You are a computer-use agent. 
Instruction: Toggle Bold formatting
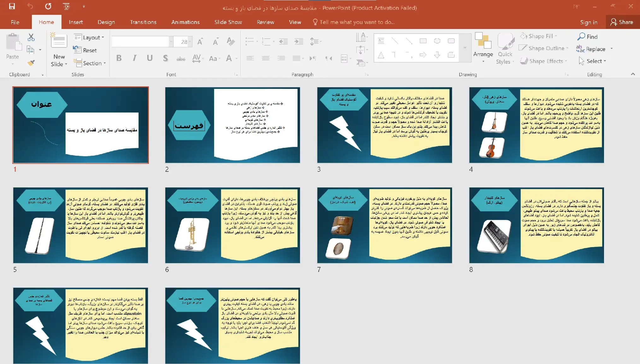click(119, 58)
